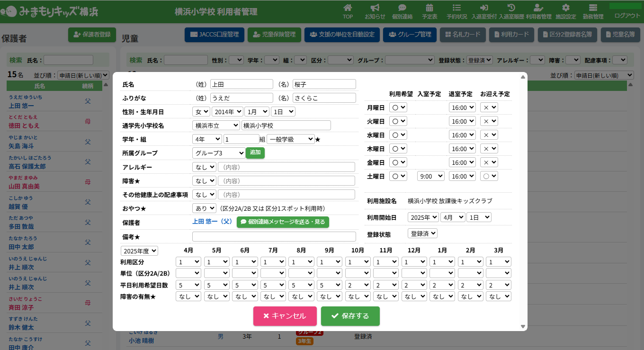Click the 保存する button
This screenshot has width=644, height=350.
[350, 316]
